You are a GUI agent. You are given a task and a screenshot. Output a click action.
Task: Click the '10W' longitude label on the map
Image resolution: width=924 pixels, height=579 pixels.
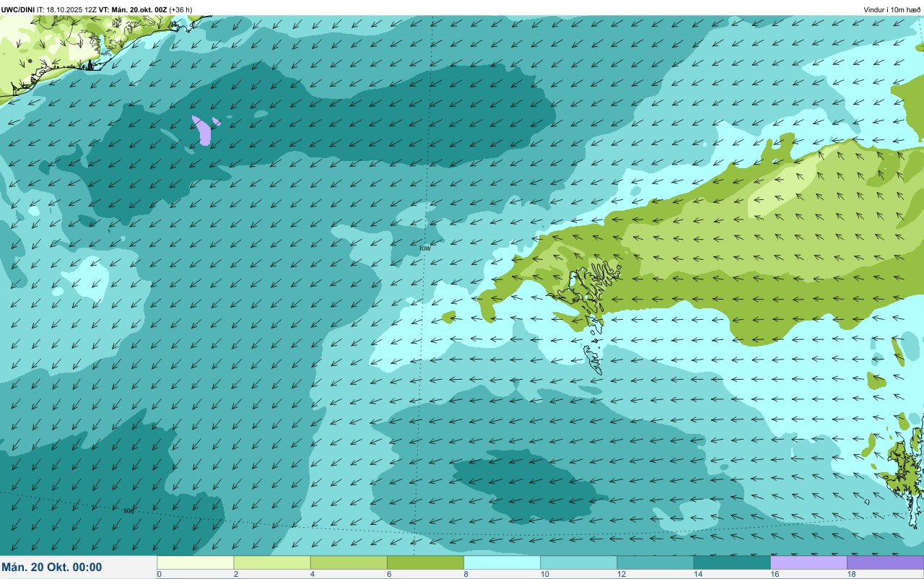[x=425, y=248]
